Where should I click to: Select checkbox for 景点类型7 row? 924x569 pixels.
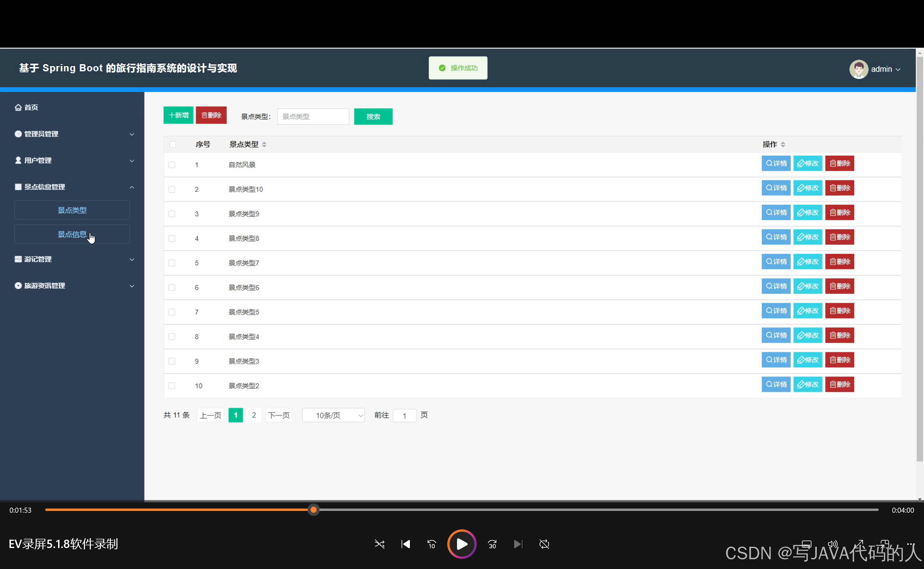point(172,263)
